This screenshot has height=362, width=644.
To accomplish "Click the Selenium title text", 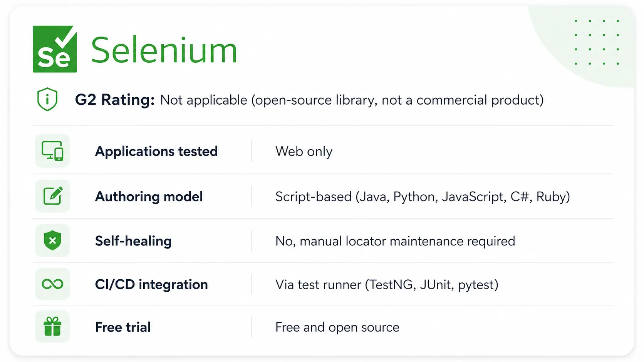I will coord(164,50).
